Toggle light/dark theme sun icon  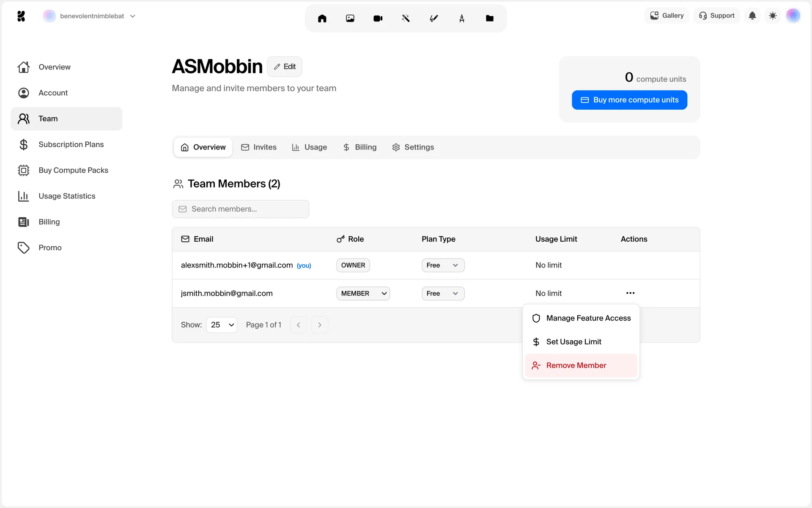(773, 16)
